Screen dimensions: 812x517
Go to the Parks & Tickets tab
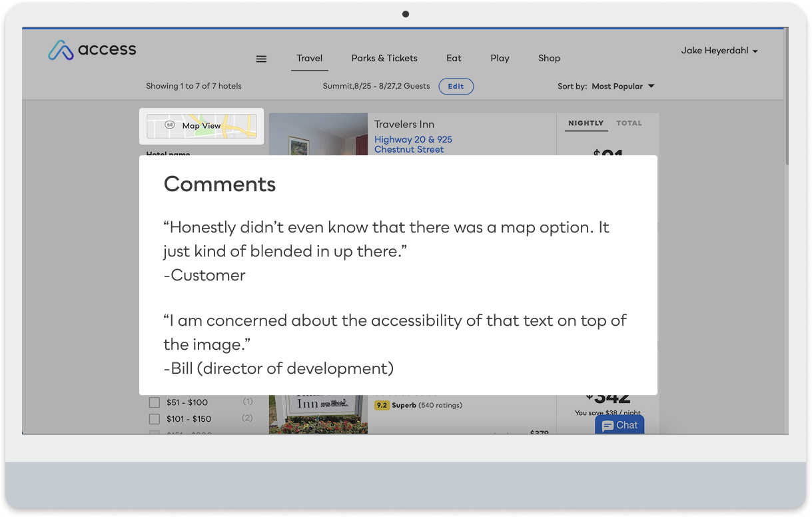[x=384, y=58]
